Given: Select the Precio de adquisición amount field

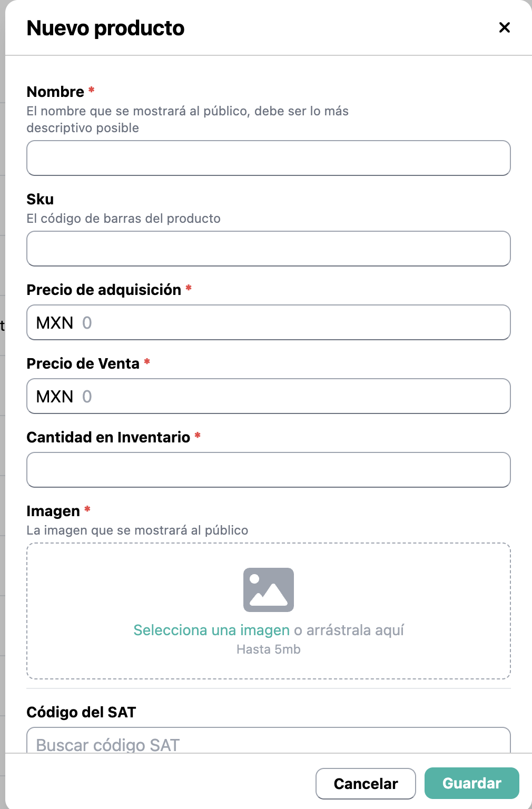Looking at the screenshot, I should pos(295,322).
